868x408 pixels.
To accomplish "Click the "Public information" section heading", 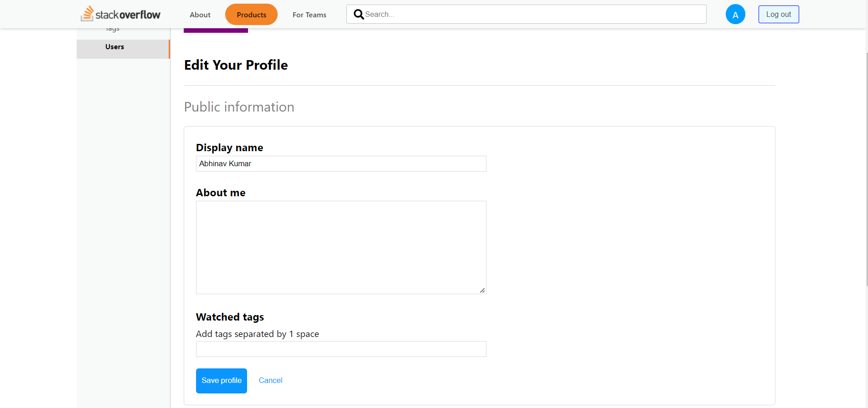I will pyautogui.click(x=239, y=107).
